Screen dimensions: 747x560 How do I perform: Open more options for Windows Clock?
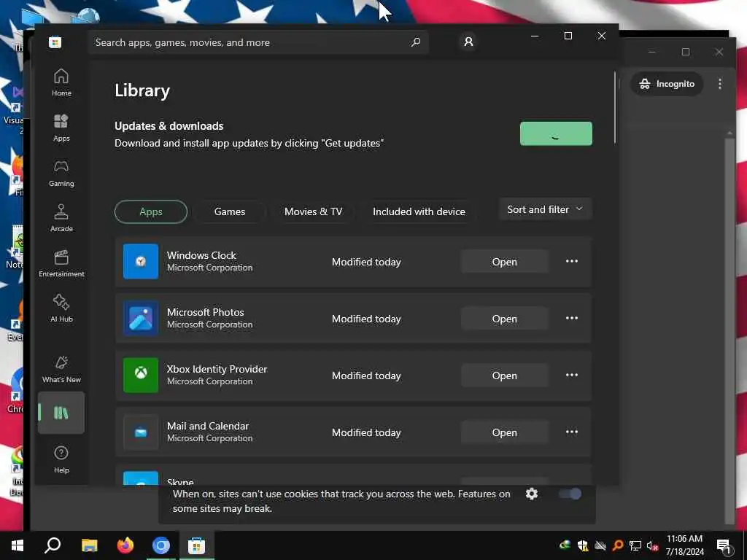point(572,262)
